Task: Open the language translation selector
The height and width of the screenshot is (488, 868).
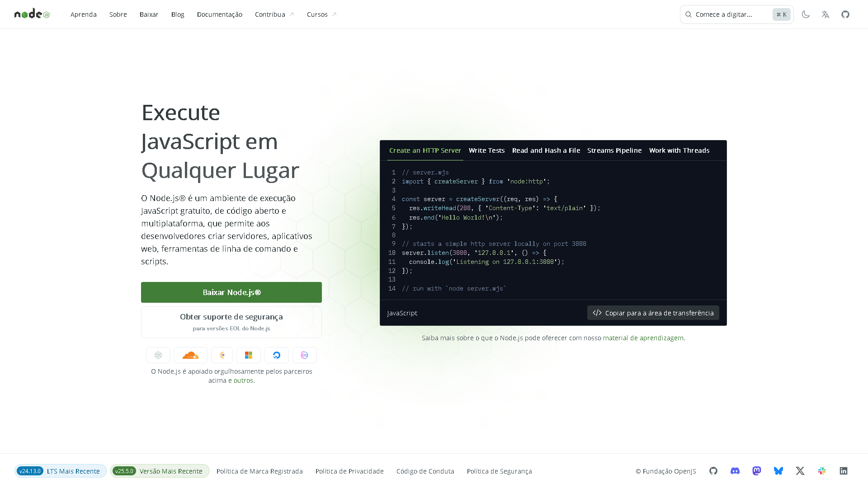Action: pyautogui.click(x=826, y=14)
